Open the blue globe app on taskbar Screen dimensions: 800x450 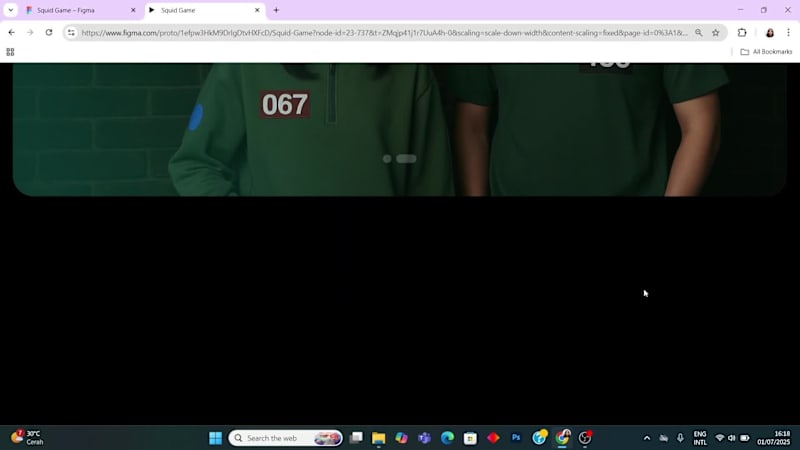539,437
